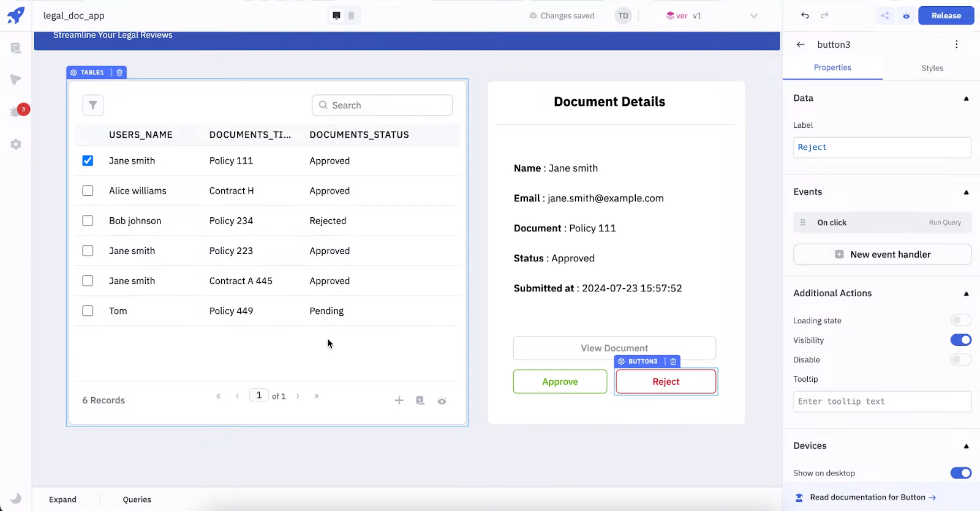Screen dimensions: 980x511
Task: Turn off the Visibility switch
Action: pyautogui.click(x=960, y=340)
